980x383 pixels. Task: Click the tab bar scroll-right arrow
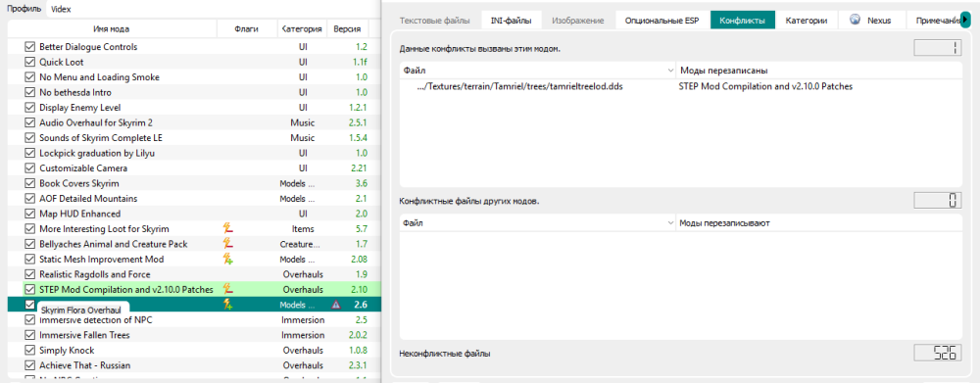coord(966,21)
